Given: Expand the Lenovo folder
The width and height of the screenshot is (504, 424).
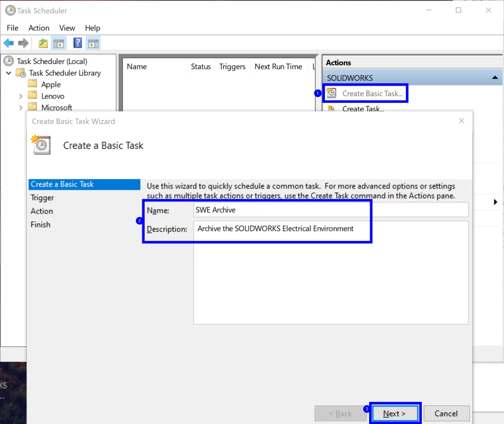Looking at the screenshot, I should pyautogui.click(x=21, y=96).
